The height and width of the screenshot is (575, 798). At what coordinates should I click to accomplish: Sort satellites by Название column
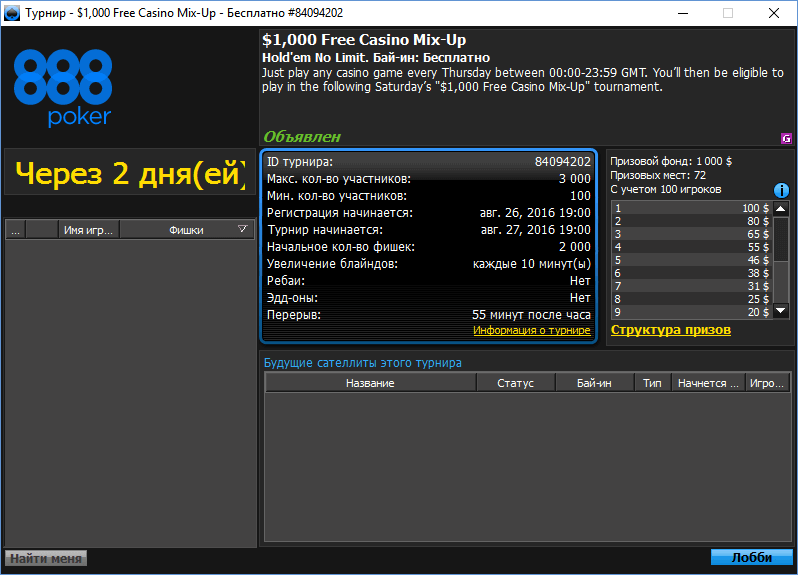tap(370, 383)
